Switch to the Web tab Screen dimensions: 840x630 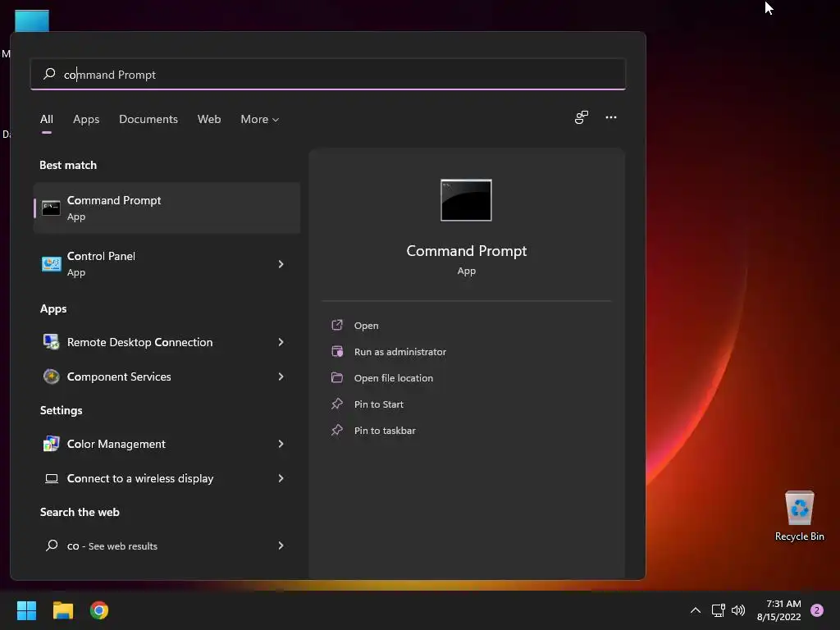(x=209, y=119)
